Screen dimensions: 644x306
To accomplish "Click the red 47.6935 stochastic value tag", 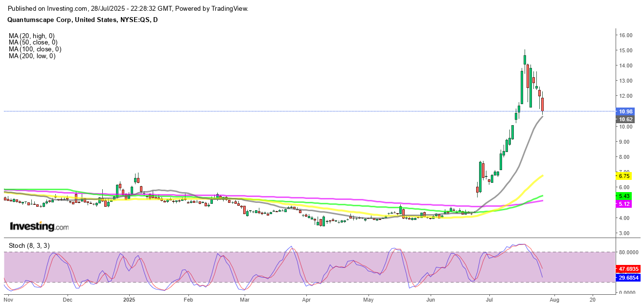I will [629, 269].
